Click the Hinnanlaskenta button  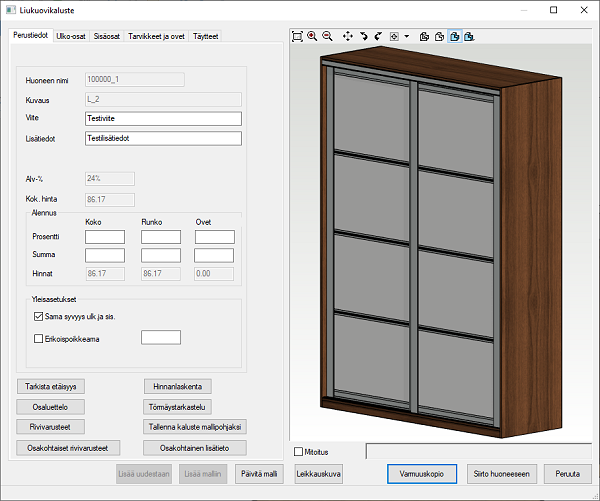pyautogui.click(x=178, y=386)
